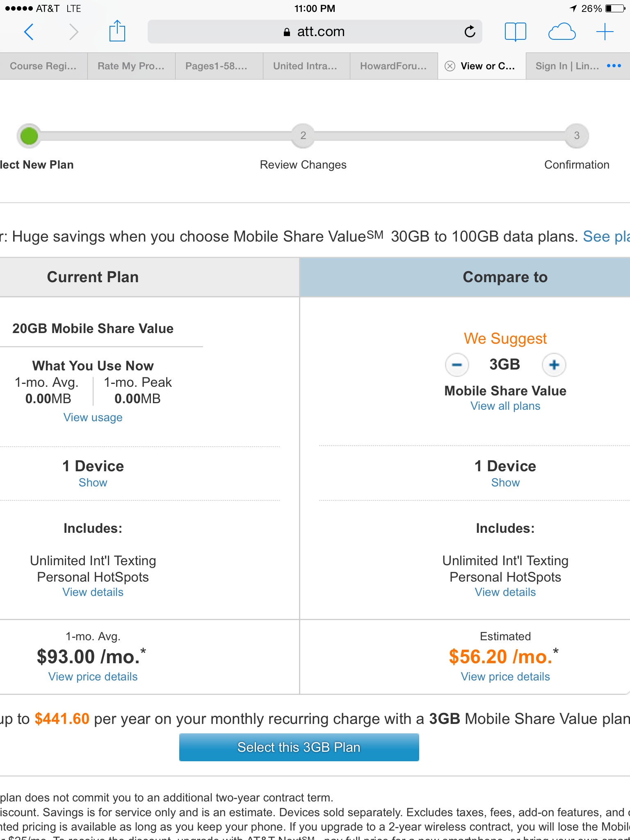The image size is (630, 840).
Task: Switch to Pages1-58 tab
Action: (219, 66)
